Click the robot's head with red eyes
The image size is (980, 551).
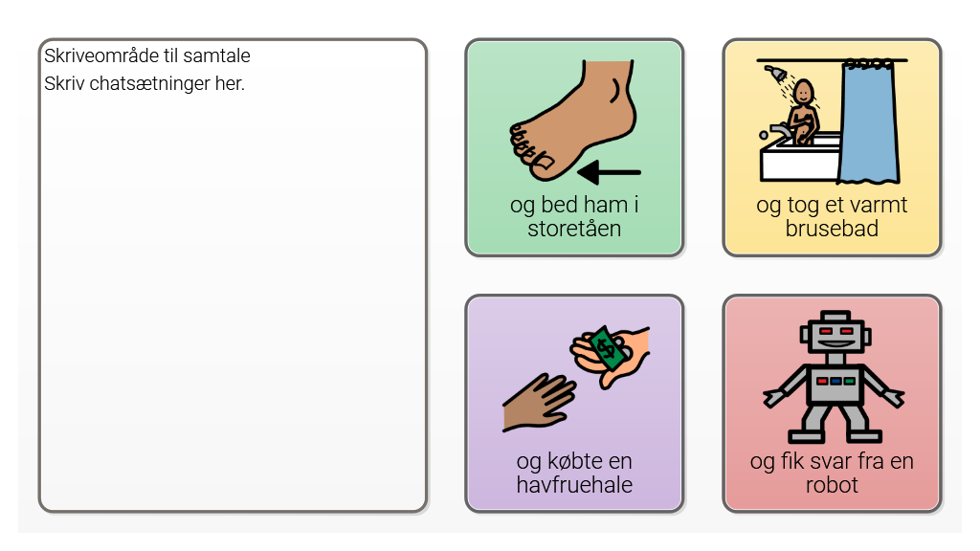point(835,334)
